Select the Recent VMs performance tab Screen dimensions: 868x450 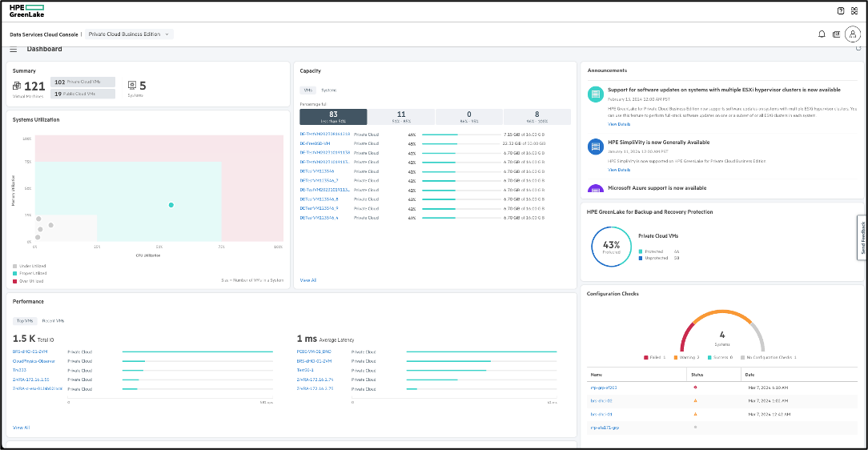[53, 321]
